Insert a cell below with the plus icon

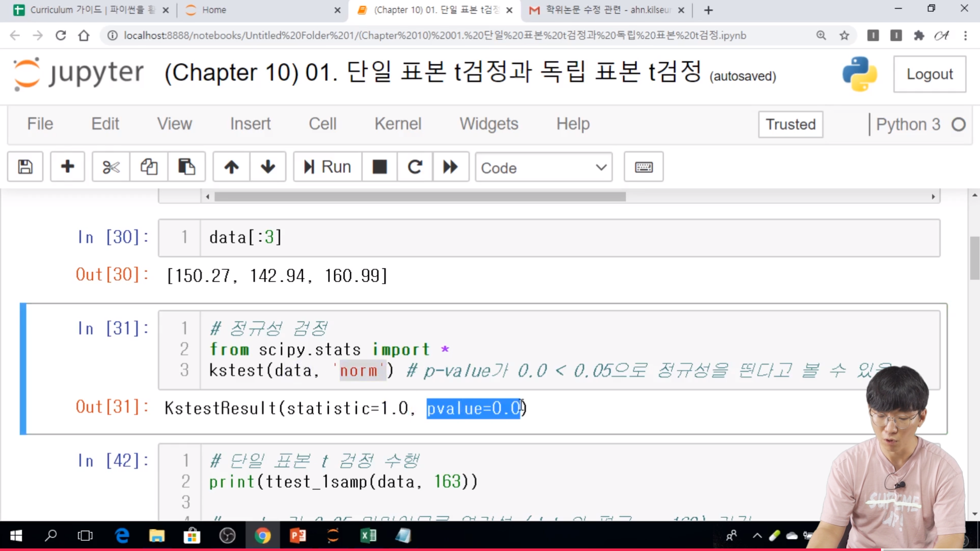pyautogui.click(x=67, y=167)
